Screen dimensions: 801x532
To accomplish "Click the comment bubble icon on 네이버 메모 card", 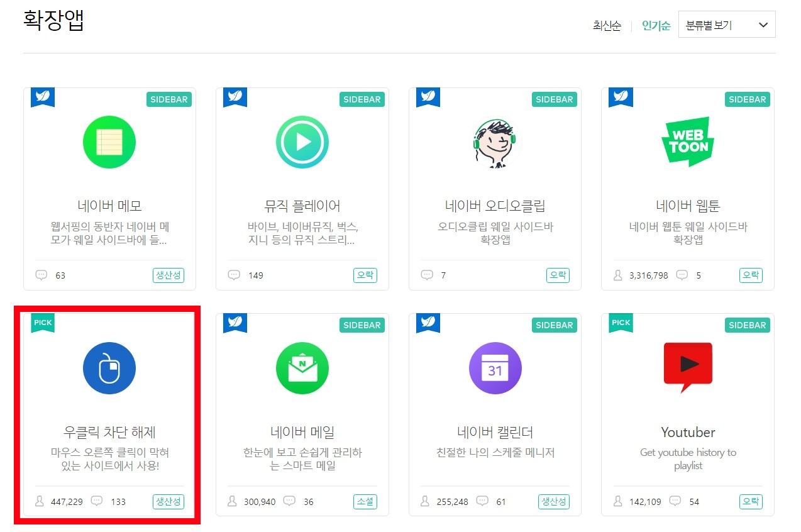I will pos(41,275).
